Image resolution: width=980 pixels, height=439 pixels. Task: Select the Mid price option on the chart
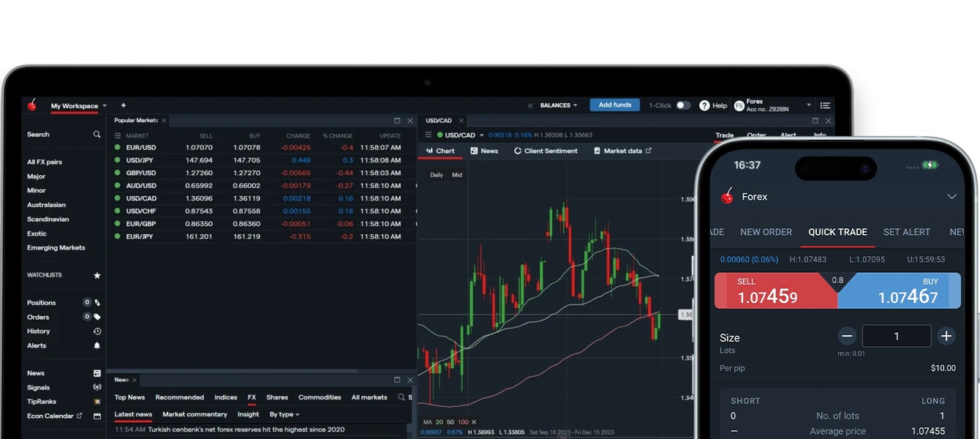coord(457,175)
